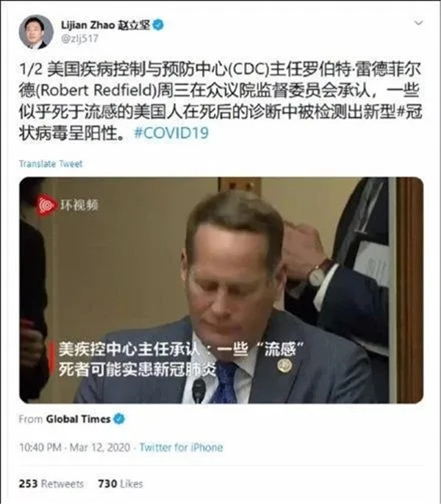Play the embedded Global Times video
Image resolution: width=441 pixels, height=504 pixels.
point(221,290)
